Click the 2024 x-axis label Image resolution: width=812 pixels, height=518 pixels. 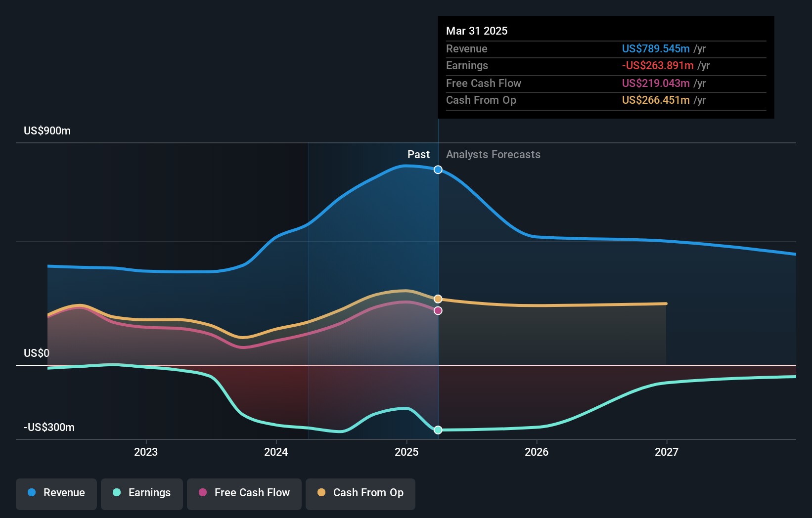click(x=276, y=452)
